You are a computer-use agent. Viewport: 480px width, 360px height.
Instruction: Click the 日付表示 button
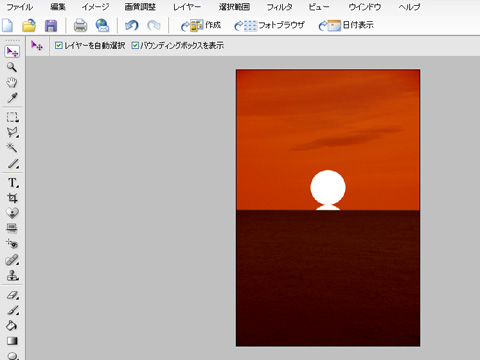(346, 25)
